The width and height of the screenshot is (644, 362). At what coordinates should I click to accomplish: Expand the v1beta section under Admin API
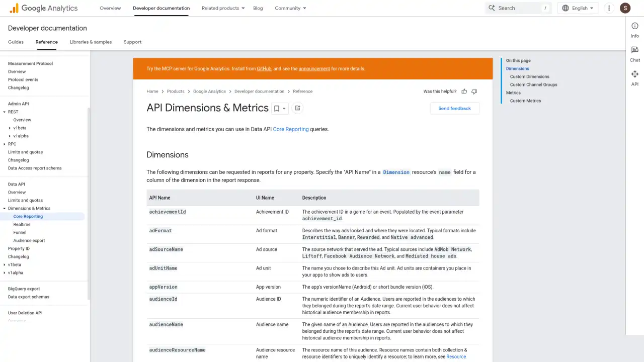10,128
